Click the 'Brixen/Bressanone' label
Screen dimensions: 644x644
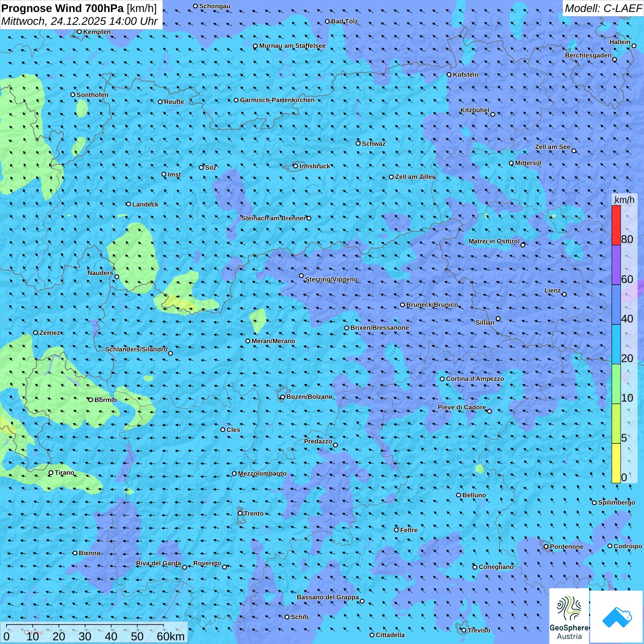click(379, 328)
